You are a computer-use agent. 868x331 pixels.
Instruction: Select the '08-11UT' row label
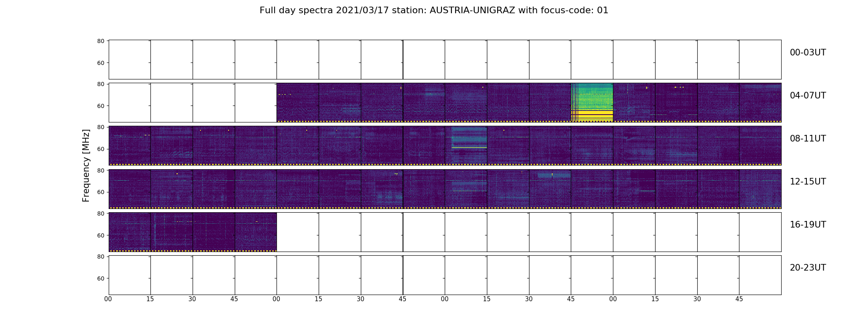coord(808,139)
